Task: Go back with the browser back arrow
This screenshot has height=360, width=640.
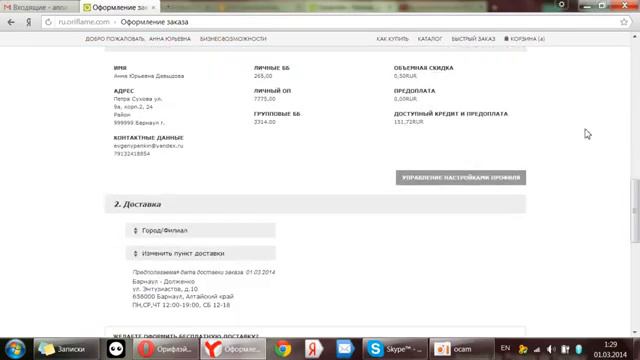Action: tap(11, 22)
